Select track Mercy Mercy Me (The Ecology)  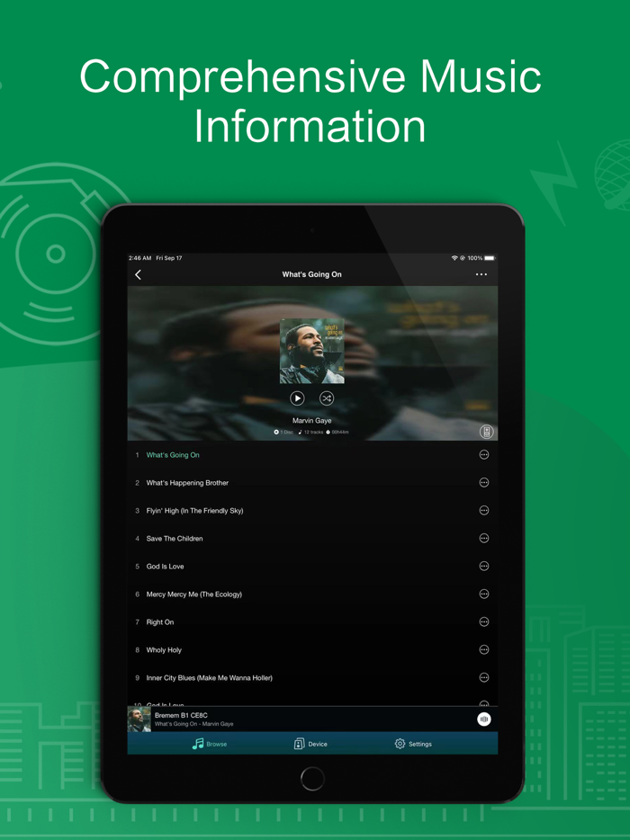coord(312,594)
